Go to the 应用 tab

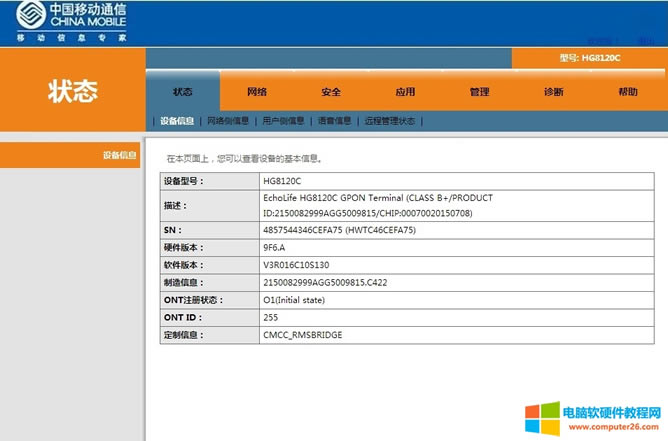tap(405, 92)
